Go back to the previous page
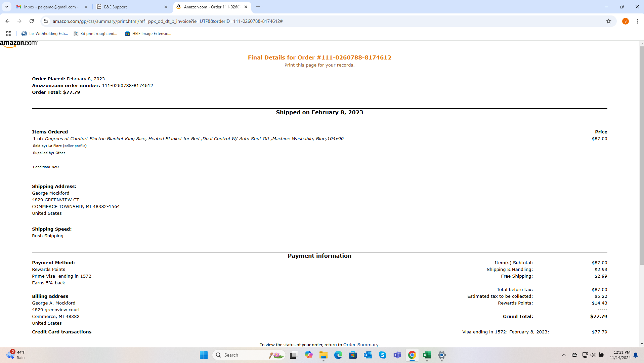The height and width of the screenshot is (363, 644). coord(7,21)
